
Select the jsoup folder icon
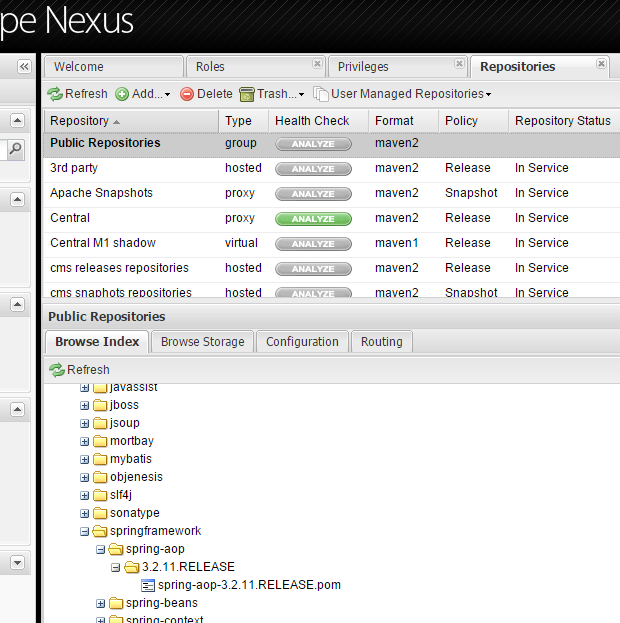100,423
